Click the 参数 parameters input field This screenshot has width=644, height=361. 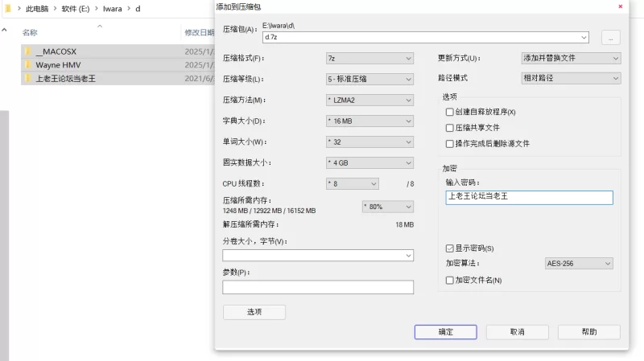(x=318, y=287)
